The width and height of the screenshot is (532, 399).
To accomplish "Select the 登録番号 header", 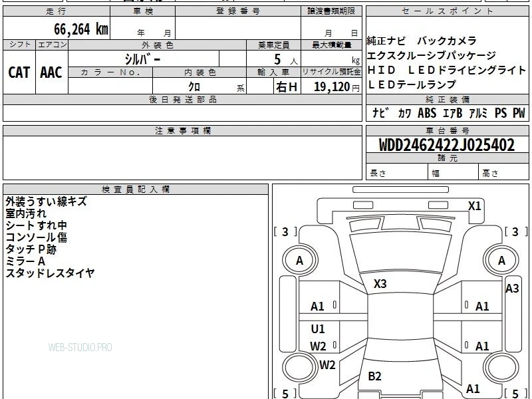I will click(238, 11).
